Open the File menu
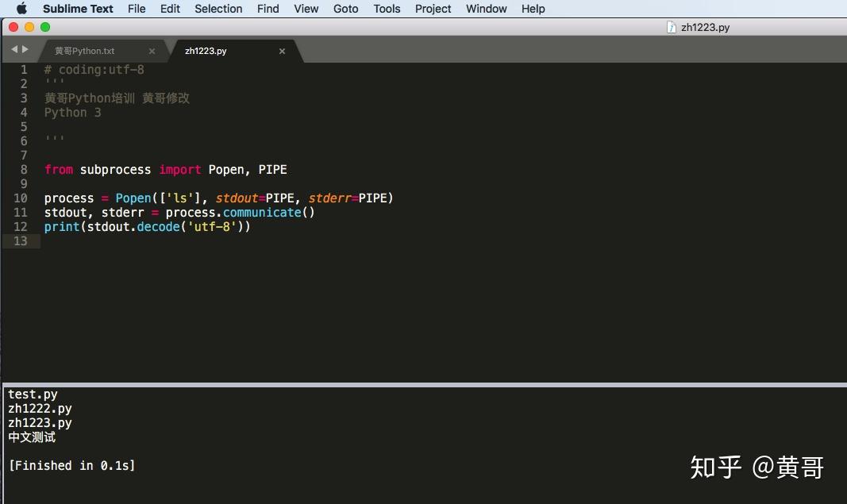847x504 pixels. (136, 9)
